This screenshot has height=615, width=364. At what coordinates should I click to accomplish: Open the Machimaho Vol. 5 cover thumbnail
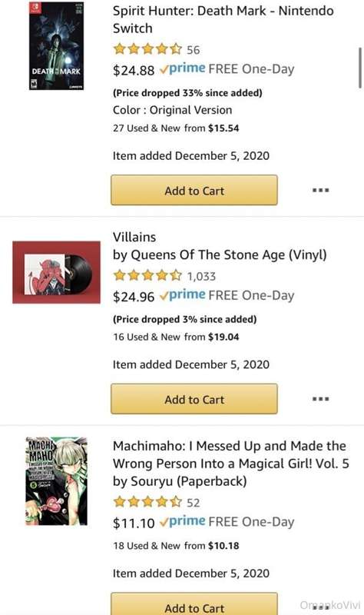click(x=56, y=481)
